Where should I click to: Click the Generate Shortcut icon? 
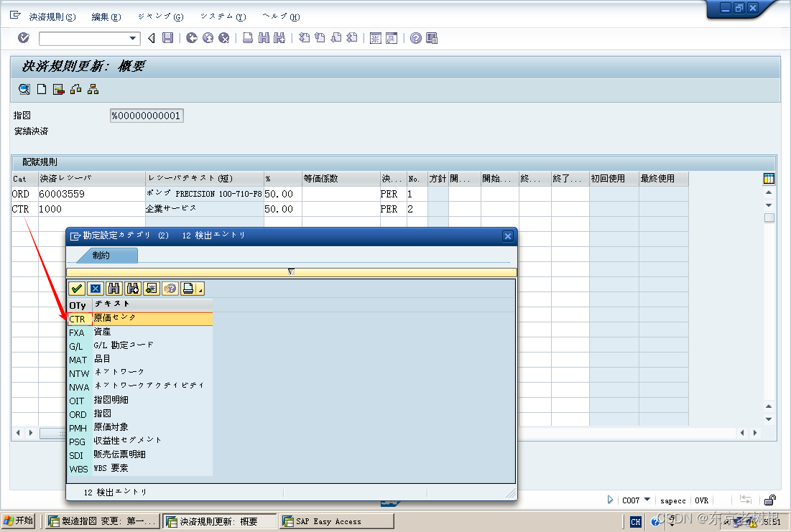tap(392, 38)
